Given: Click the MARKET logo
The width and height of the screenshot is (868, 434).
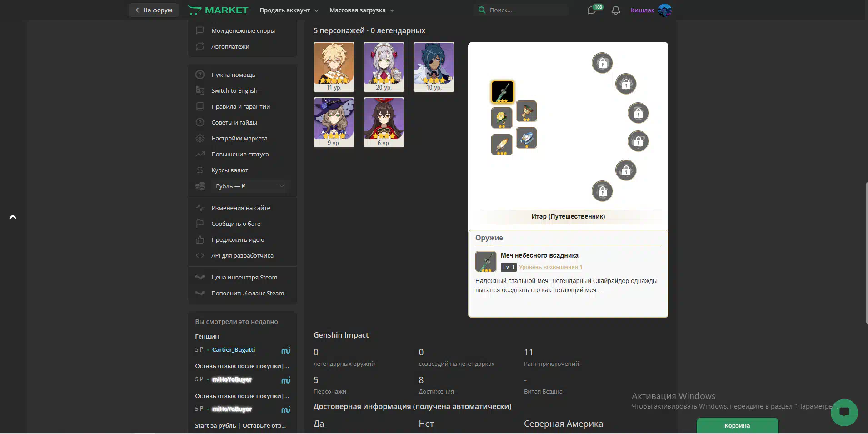Looking at the screenshot, I should coord(218,10).
